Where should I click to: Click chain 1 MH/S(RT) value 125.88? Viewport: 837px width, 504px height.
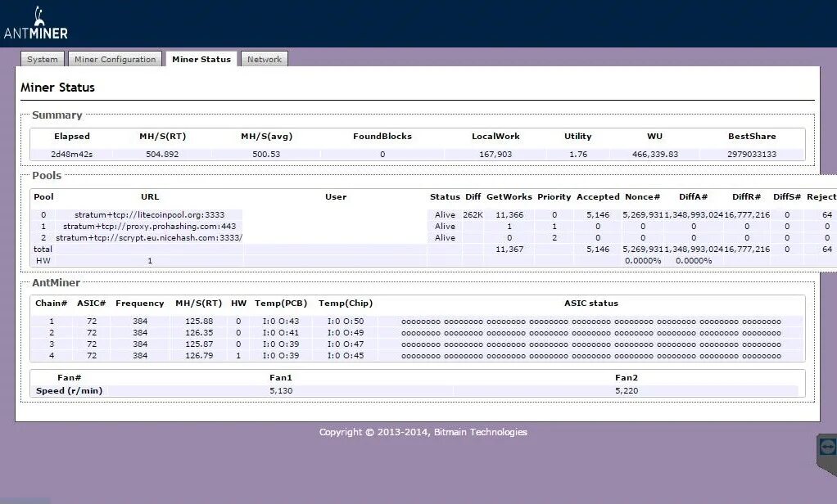click(x=199, y=322)
